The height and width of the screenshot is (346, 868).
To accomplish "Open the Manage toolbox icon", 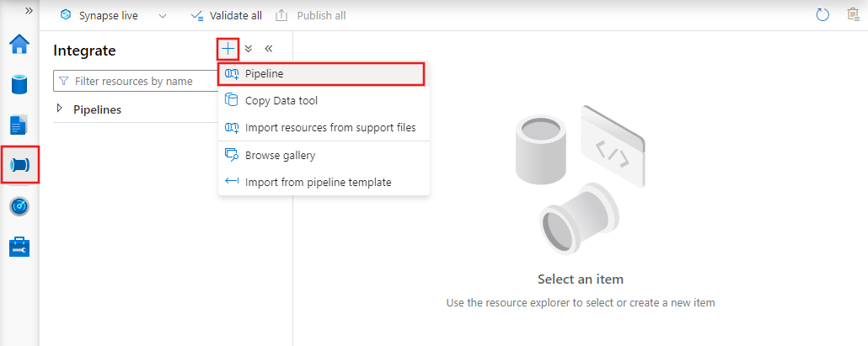I will [19, 247].
